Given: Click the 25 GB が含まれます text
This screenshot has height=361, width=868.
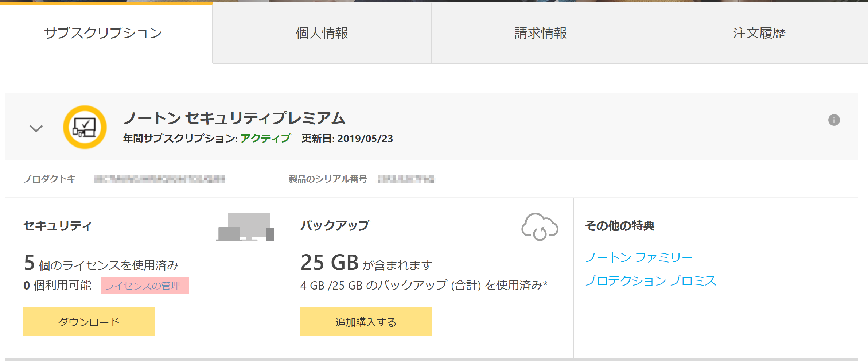Looking at the screenshot, I should [366, 263].
